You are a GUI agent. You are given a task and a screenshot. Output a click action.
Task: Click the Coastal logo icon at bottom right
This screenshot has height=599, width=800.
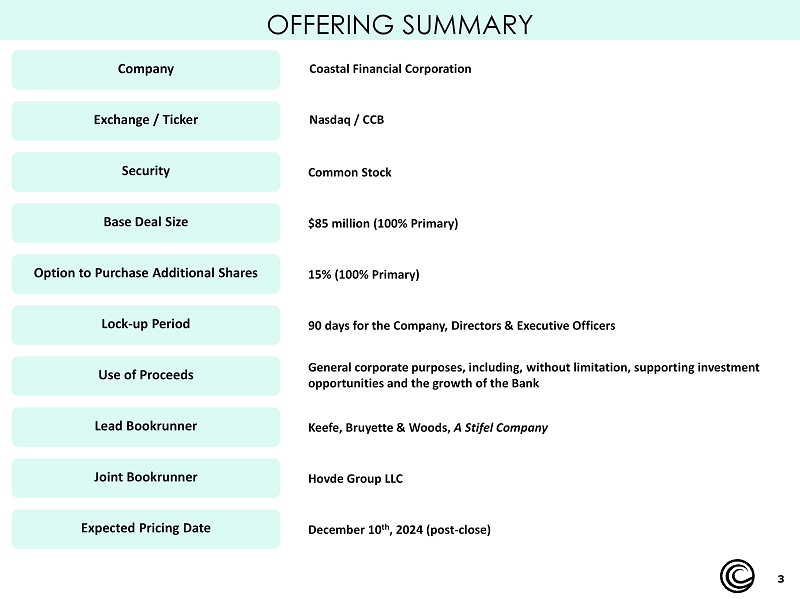pyautogui.click(x=739, y=578)
